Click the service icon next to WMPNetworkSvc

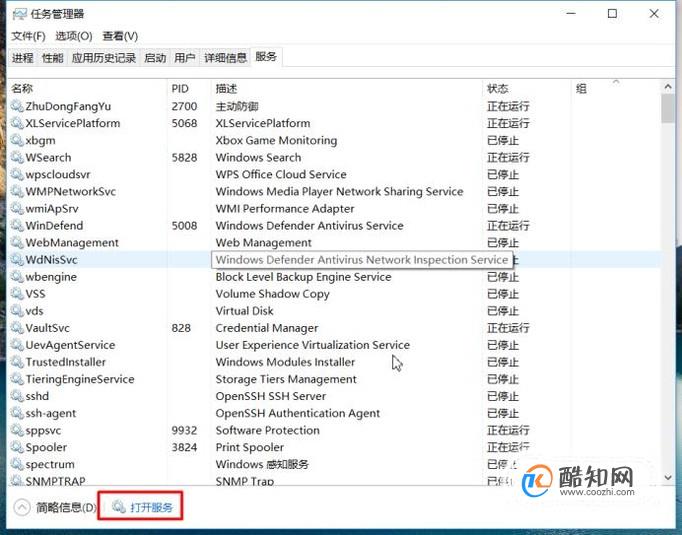click(x=17, y=191)
